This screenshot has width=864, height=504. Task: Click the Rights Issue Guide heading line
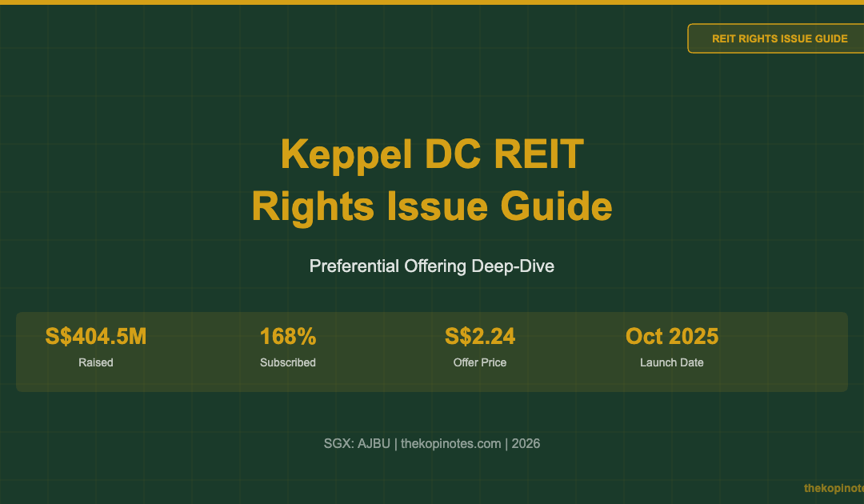pyautogui.click(x=432, y=206)
